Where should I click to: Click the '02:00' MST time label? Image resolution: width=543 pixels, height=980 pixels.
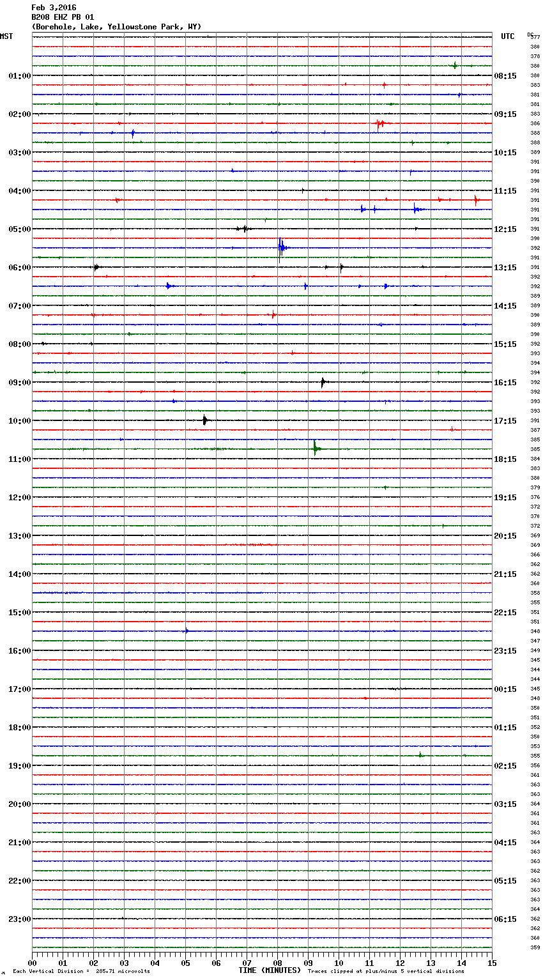pyautogui.click(x=19, y=114)
